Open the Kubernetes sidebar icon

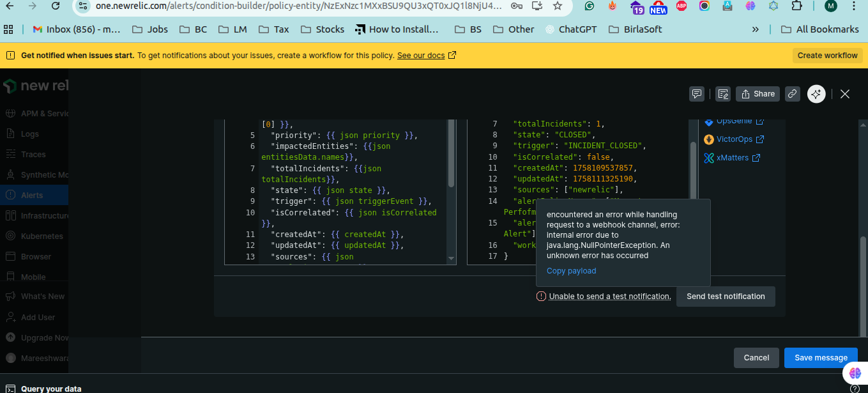point(10,236)
